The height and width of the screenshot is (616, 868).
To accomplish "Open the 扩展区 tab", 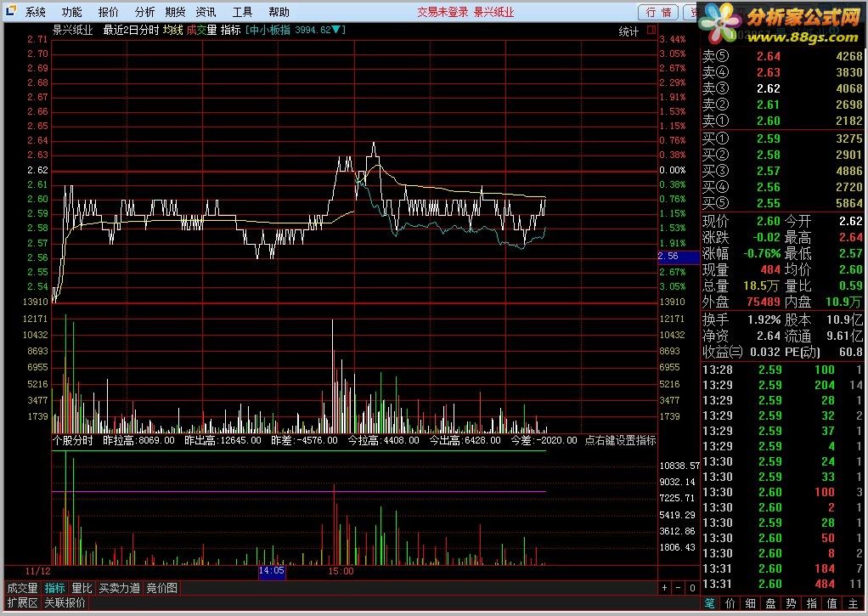I will (22, 602).
